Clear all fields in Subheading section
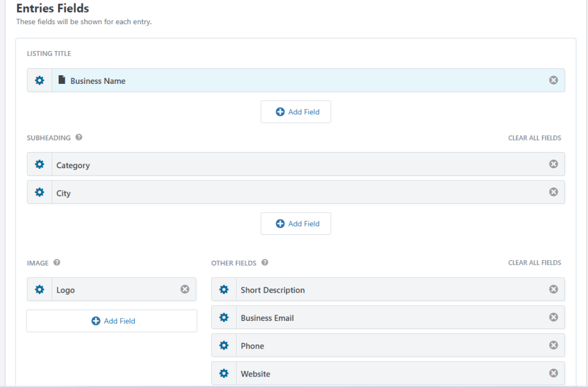 tap(534, 138)
